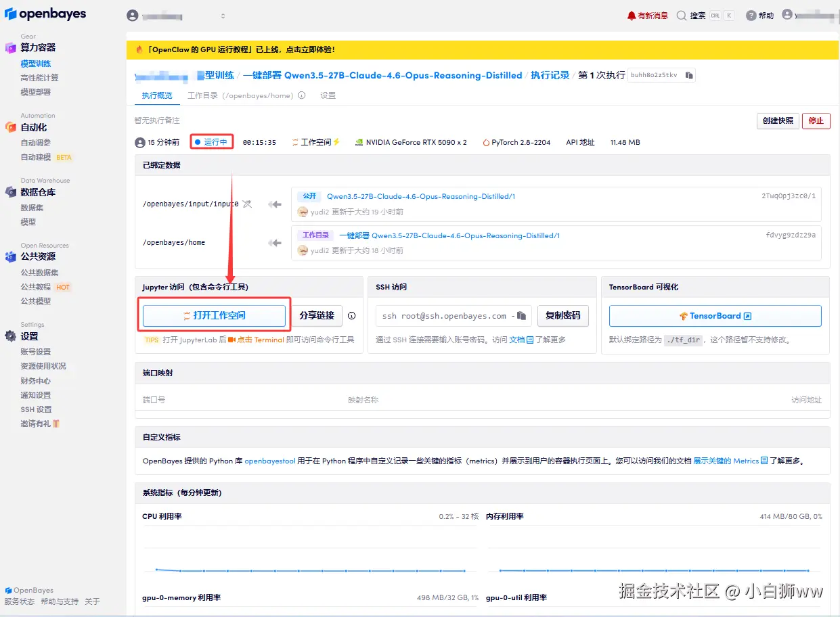This screenshot has width=840, height=617.
Task: Open 公共数据集 in the sidebar
Action: [x=39, y=273]
